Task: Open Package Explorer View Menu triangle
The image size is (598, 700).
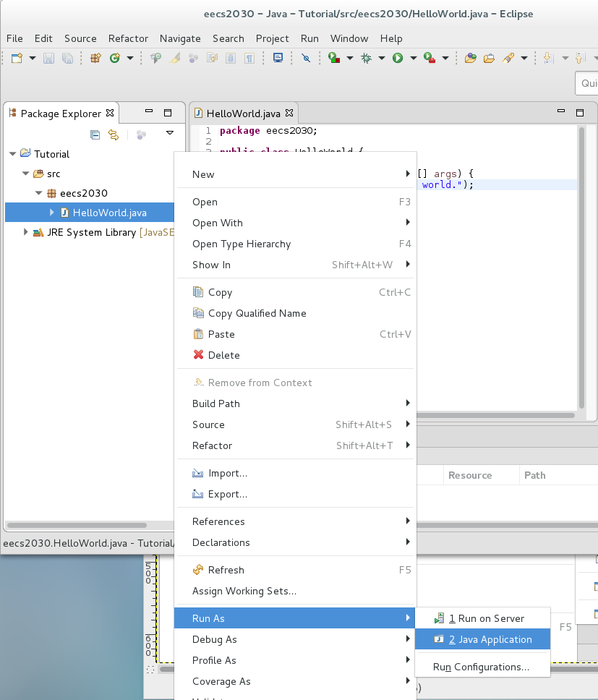Action: (170, 133)
